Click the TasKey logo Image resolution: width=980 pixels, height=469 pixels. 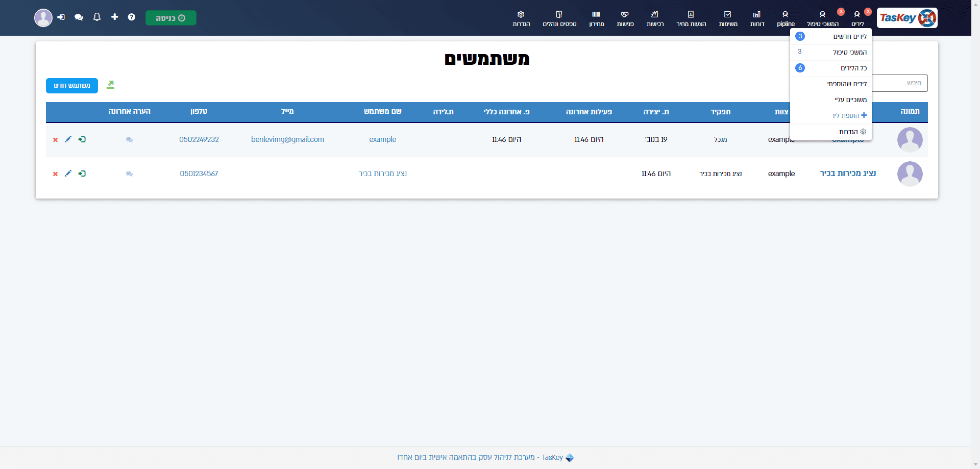tap(907, 18)
